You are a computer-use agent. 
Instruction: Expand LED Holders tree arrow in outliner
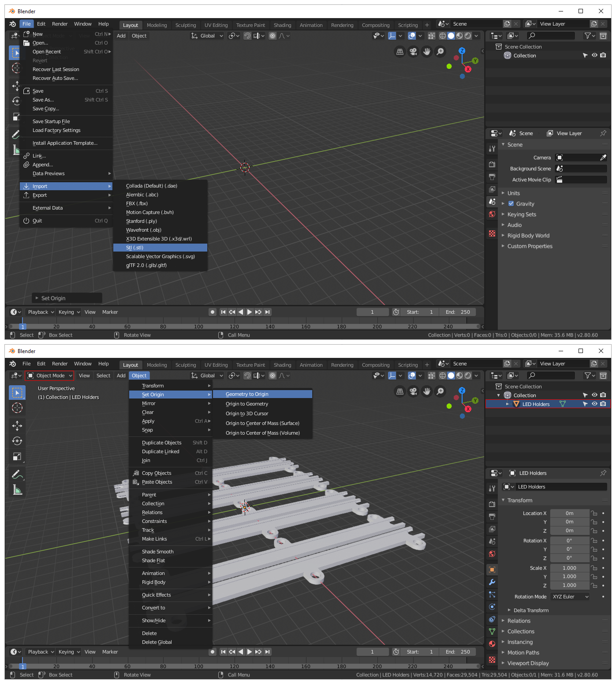point(508,404)
